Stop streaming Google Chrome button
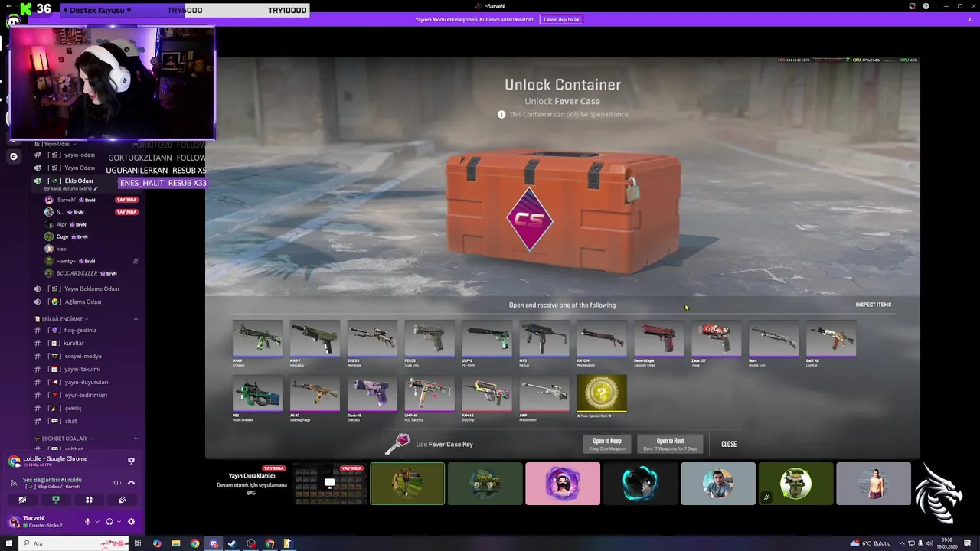This screenshot has width=980, height=551. 131,461
